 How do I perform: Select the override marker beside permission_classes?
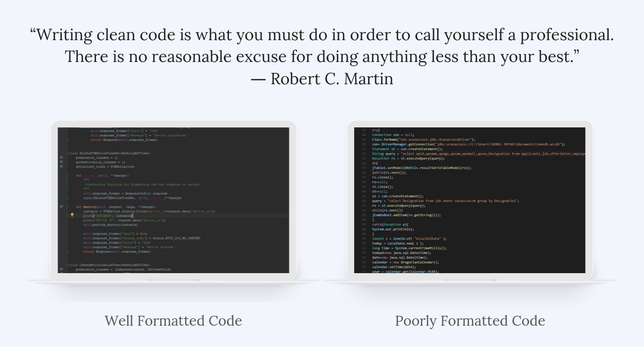tap(60, 158)
